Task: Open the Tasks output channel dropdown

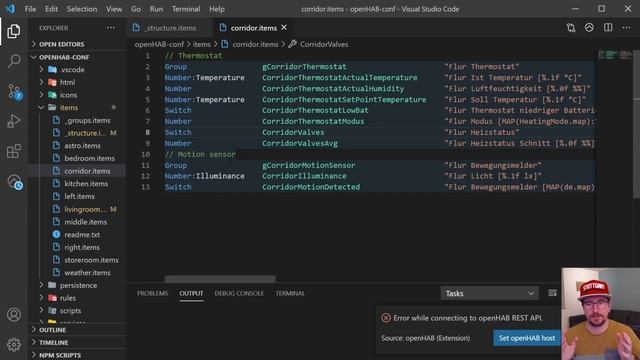Action: (x=489, y=293)
